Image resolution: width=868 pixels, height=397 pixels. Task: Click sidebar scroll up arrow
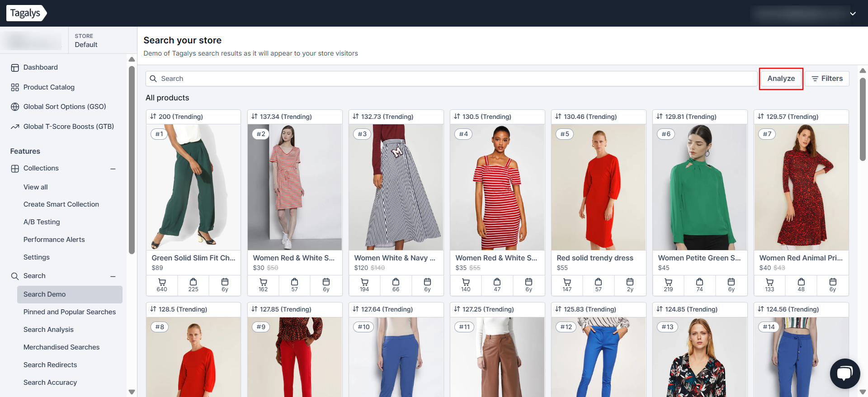[132, 59]
